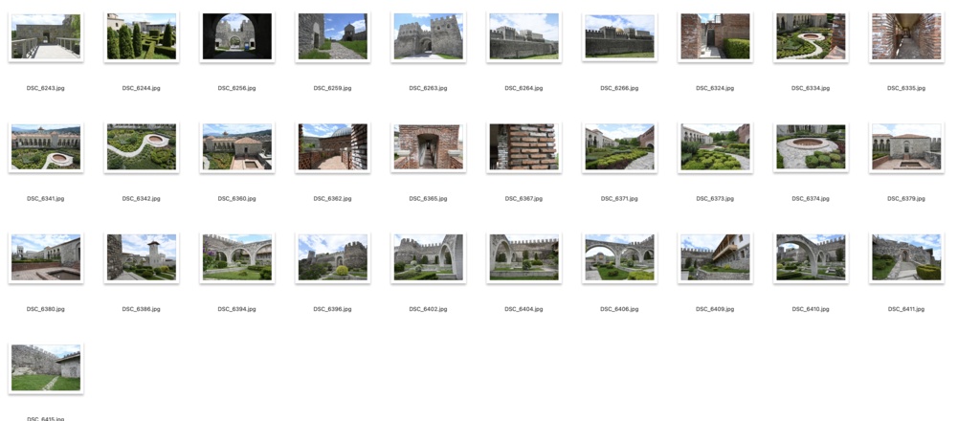Pick the DSC_6374.jpg stone circle thumbnail
980x421 pixels.
(811, 146)
